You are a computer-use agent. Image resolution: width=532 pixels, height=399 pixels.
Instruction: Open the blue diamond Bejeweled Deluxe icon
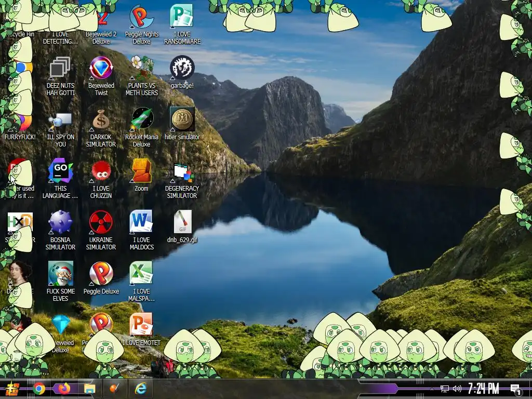click(x=61, y=324)
